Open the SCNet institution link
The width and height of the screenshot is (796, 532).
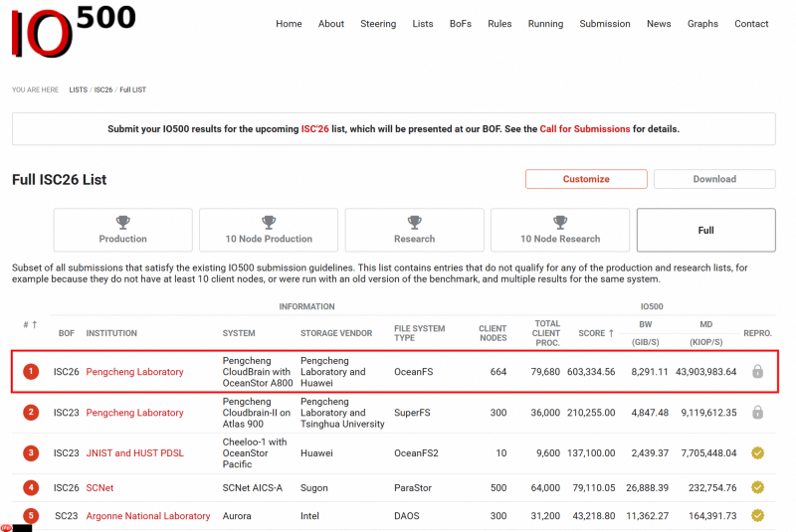point(99,487)
